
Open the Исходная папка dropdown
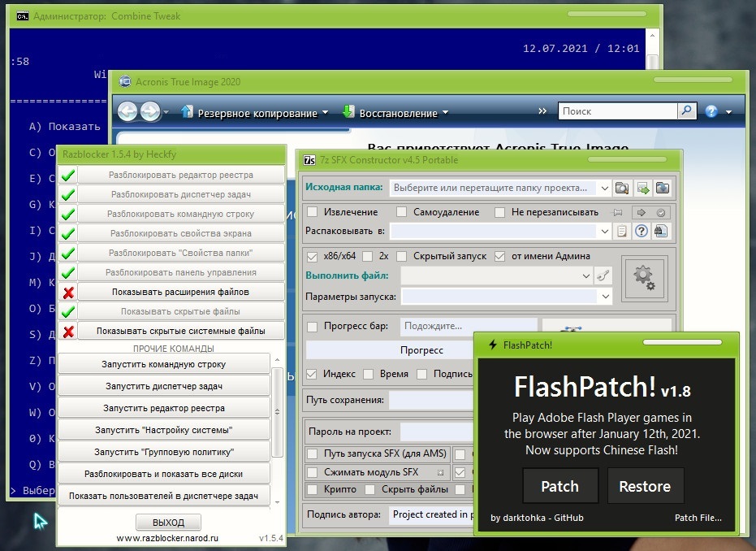coord(604,189)
